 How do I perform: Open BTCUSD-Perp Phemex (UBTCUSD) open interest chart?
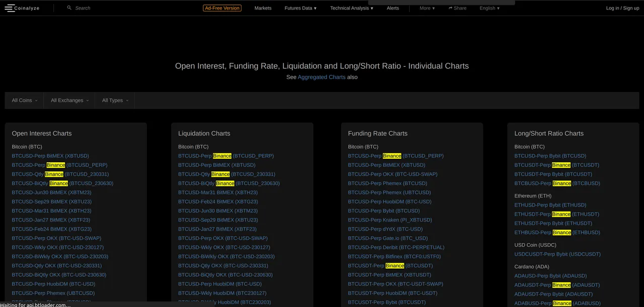click(53, 293)
